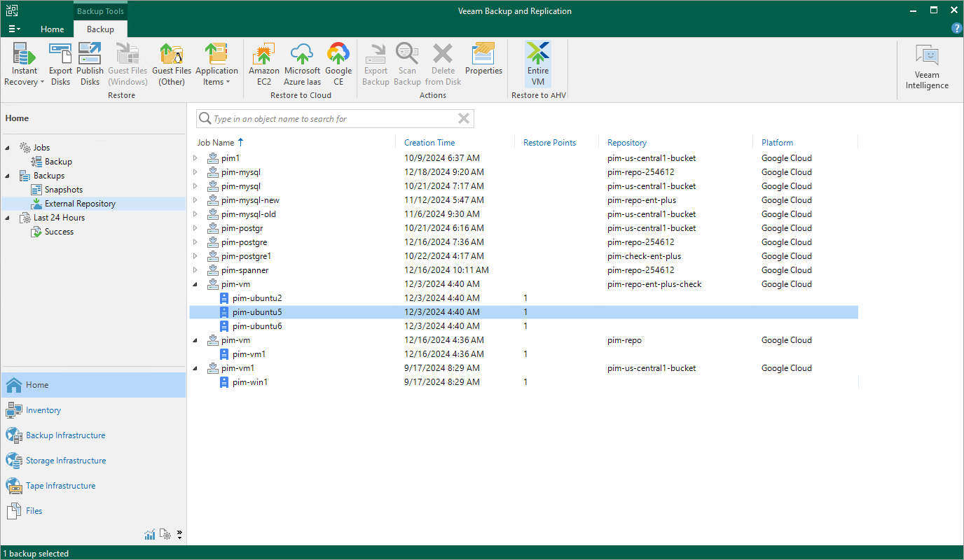Click the pim-spanner job icon
964x560 pixels.
(213, 270)
